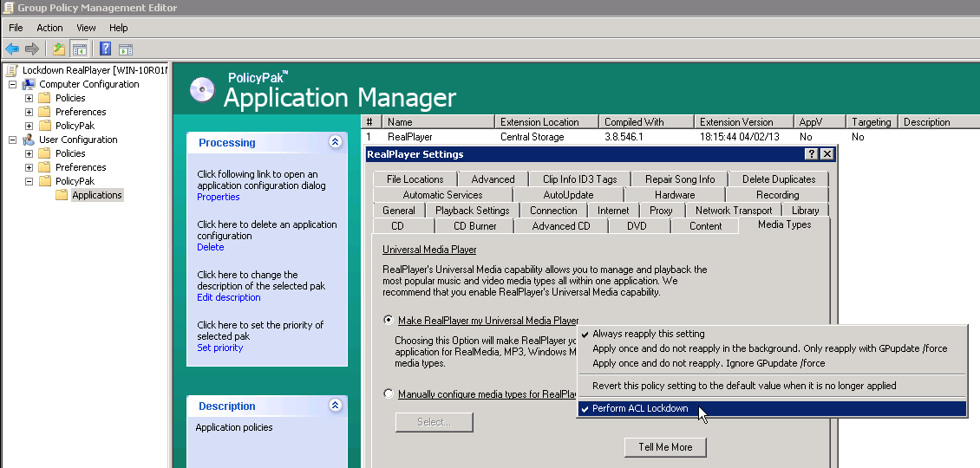Collapse PolicyPak under User Configuration
The width and height of the screenshot is (980, 468).
point(29,181)
